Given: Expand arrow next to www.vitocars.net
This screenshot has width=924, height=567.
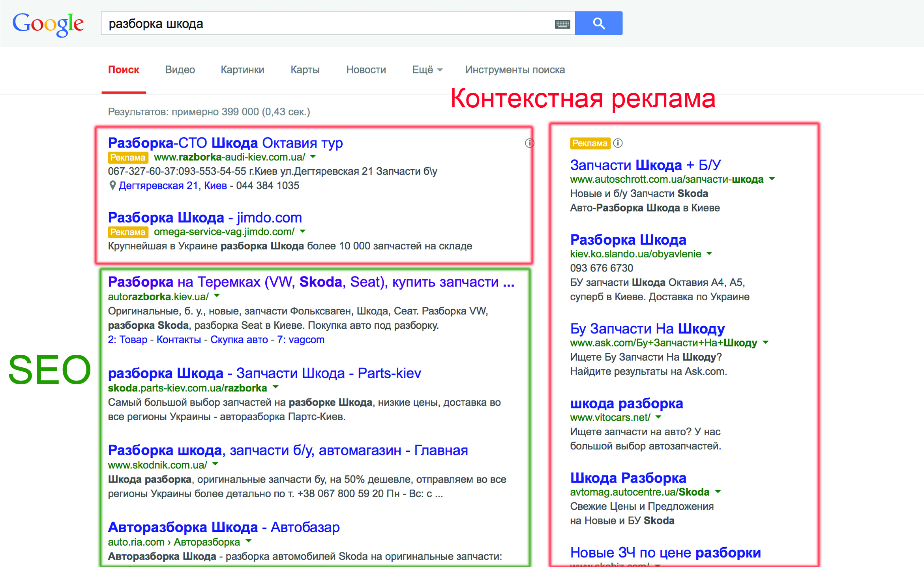Looking at the screenshot, I should click(x=658, y=417).
